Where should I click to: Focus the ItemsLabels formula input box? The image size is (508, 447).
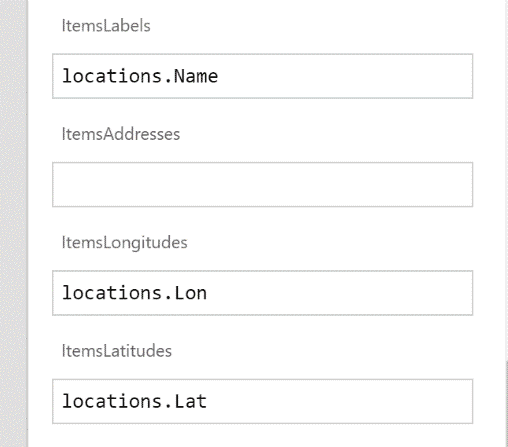point(262,76)
